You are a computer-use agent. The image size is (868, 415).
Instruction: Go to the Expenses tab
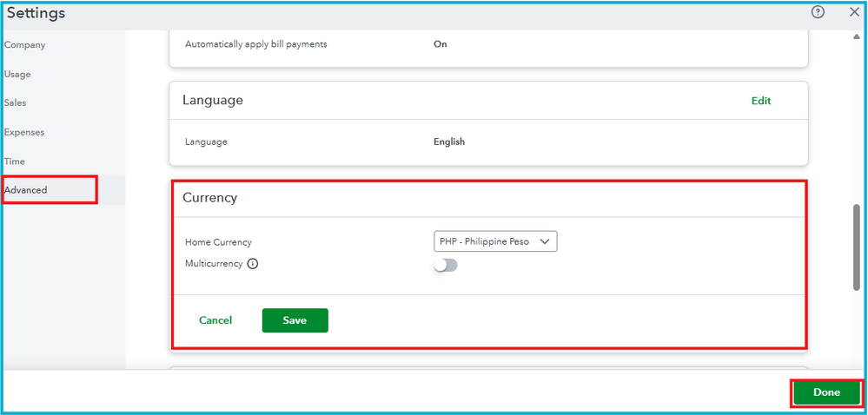(24, 132)
